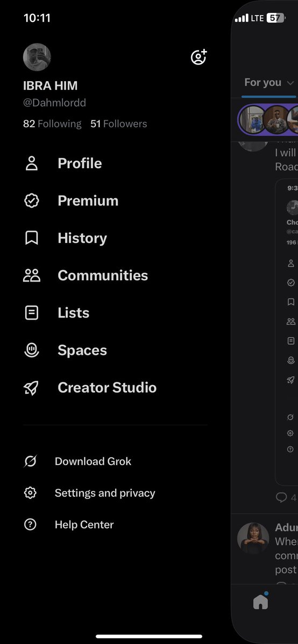The height and width of the screenshot is (644, 298).
Task: Click the Help Center question icon
Action: (30, 524)
